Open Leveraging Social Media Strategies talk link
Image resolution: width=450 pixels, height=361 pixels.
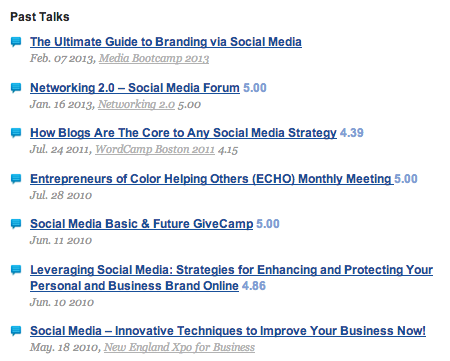coord(231,278)
